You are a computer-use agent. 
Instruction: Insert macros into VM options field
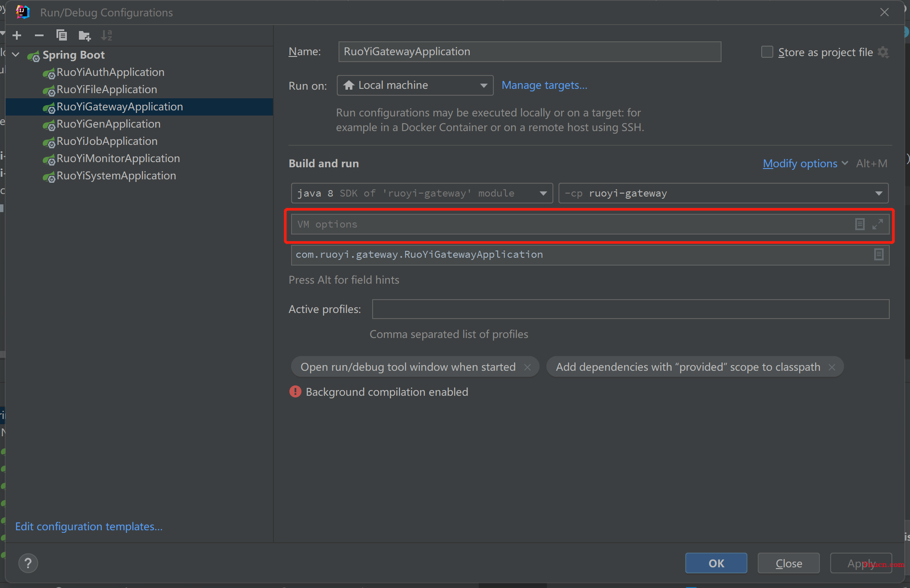[x=860, y=224]
